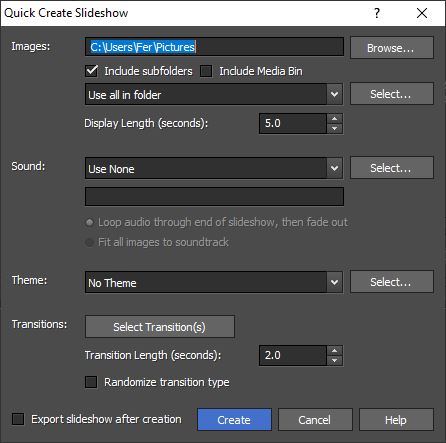Image resolution: width=446 pixels, height=443 pixels.
Task: Enable Export slideshow after creation
Action: (18, 419)
